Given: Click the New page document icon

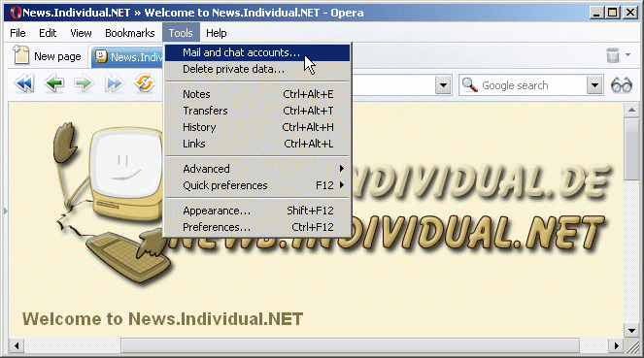Looking at the screenshot, I should click(x=20, y=55).
